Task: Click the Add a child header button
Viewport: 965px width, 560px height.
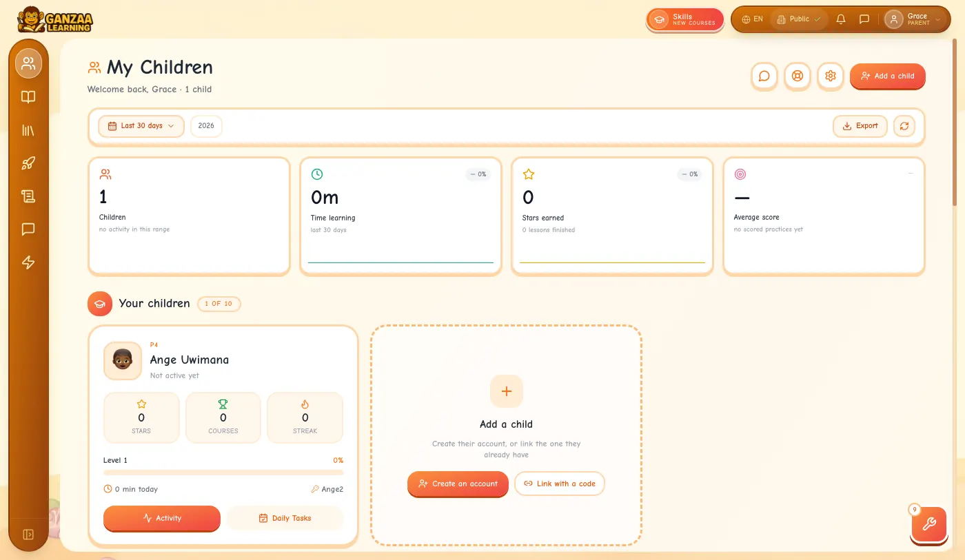Action: click(x=888, y=76)
